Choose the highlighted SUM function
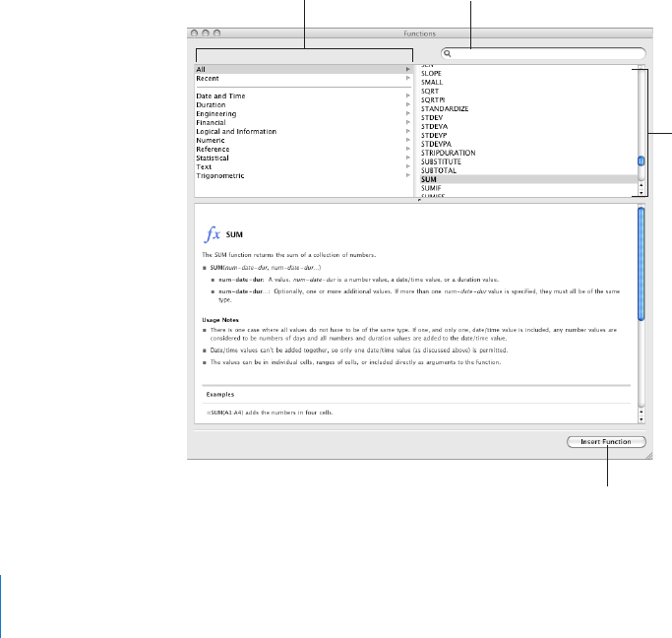The height and width of the screenshot is (638, 672). point(528,179)
